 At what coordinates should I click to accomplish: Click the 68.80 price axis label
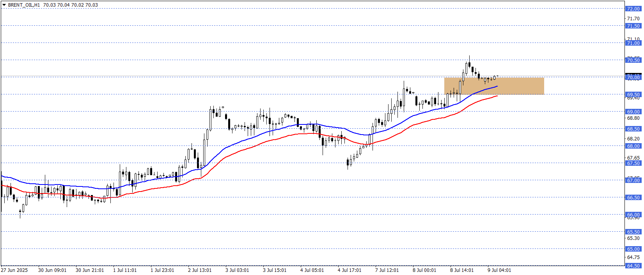pyautogui.click(x=633, y=118)
